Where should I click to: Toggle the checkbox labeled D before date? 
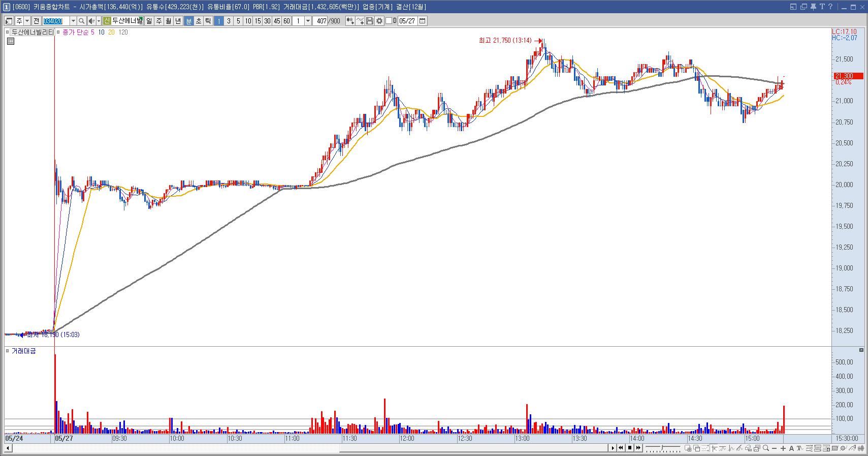coord(389,21)
